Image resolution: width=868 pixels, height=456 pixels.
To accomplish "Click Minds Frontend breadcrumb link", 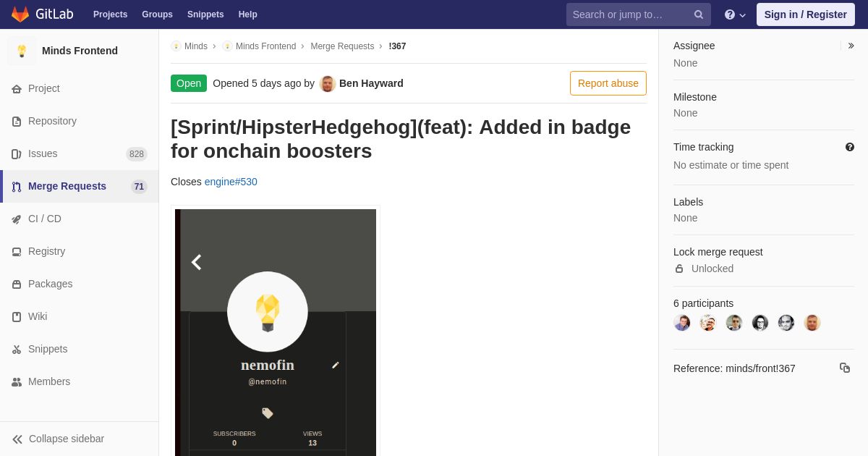I will pos(265,46).
